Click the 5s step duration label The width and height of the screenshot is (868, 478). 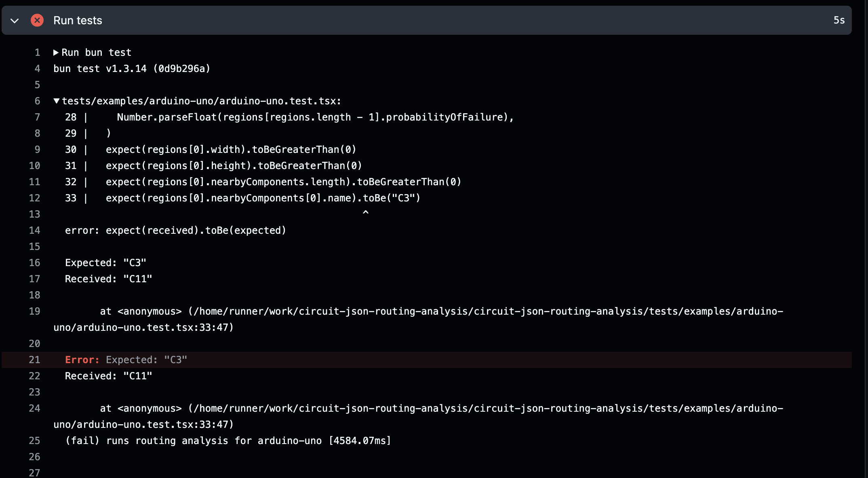click(x=839, y=20)
